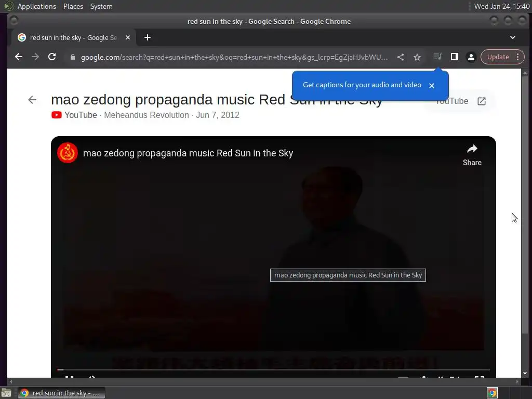Click the browser forward arrow

point(35,57)
